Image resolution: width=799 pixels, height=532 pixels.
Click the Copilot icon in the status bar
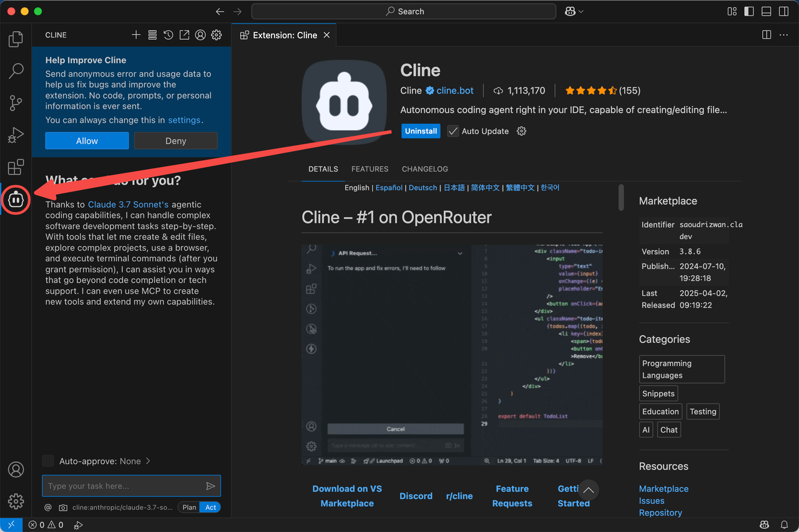[764, 525]
